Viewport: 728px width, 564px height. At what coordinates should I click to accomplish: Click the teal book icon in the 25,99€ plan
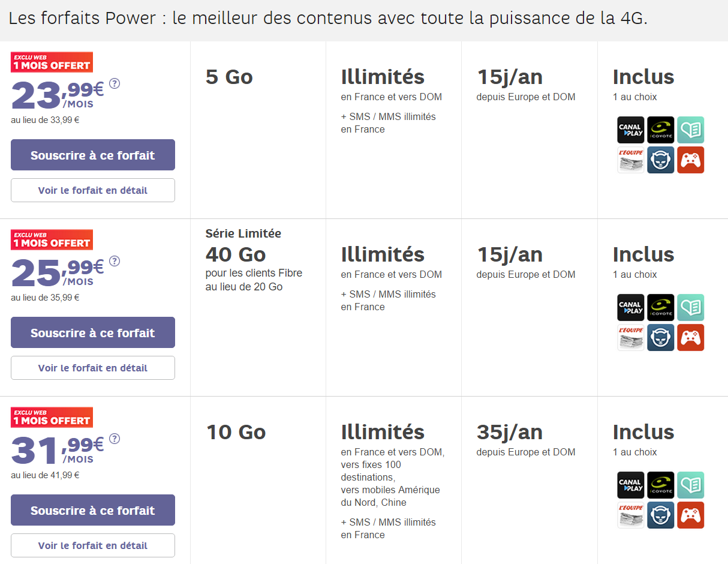[x=690, y=307]
